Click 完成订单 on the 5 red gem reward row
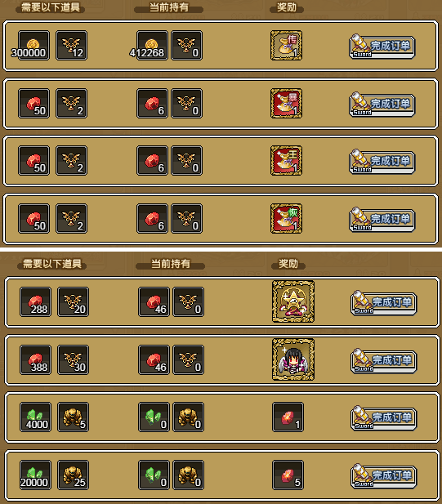 coord(383,476)
